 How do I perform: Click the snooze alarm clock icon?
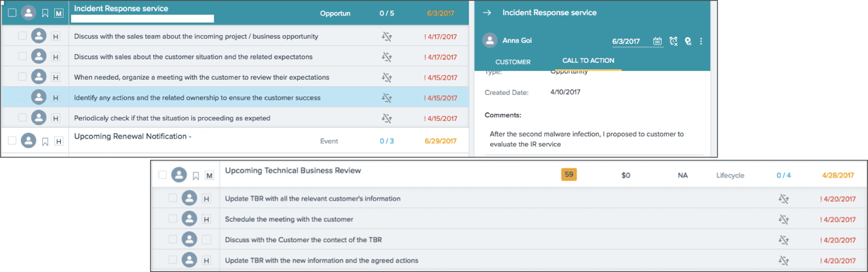tap(673, 41)
